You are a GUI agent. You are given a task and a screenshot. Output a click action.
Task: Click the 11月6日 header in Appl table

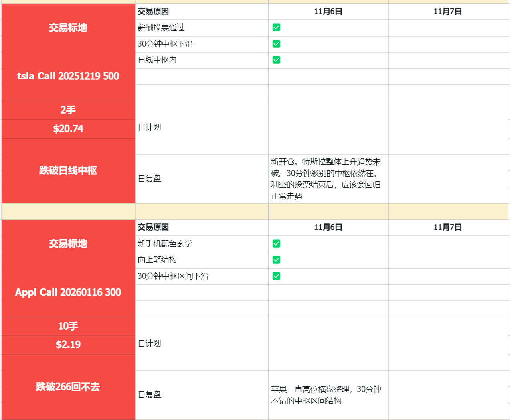point(328,227)
